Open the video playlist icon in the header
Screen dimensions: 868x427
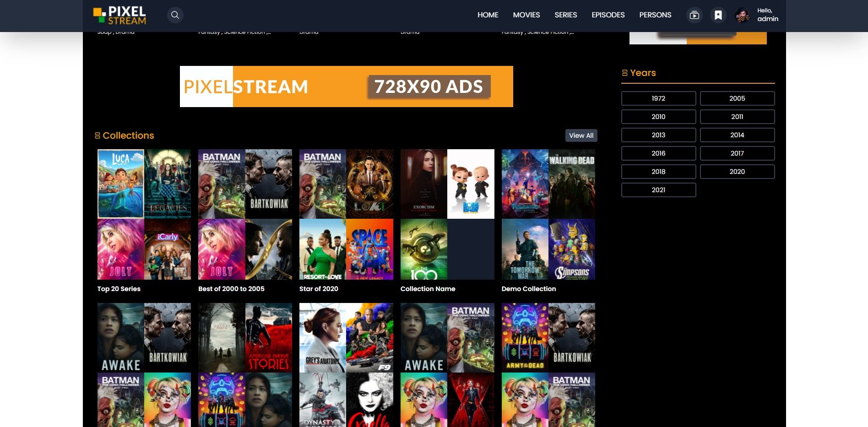694,15
